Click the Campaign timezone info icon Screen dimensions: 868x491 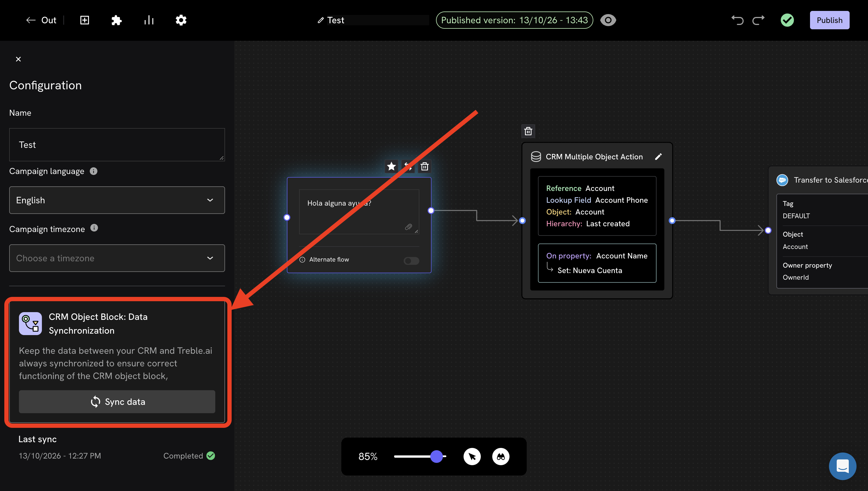pyautogui.click(x=94, y=228)
